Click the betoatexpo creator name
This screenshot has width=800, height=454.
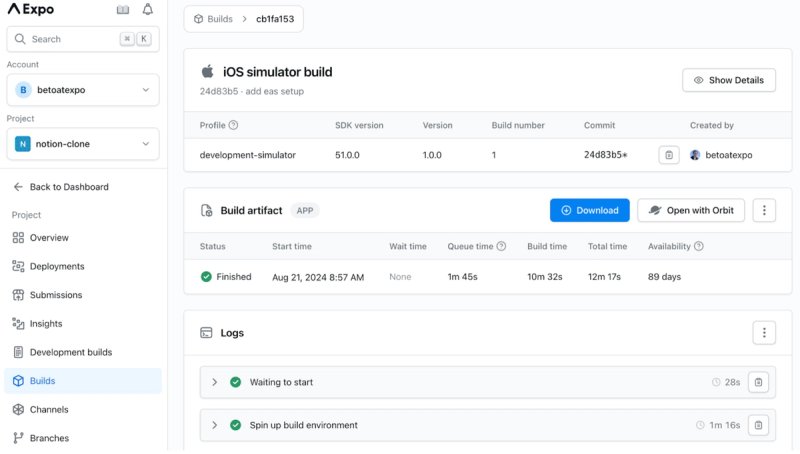coord(729,155)
